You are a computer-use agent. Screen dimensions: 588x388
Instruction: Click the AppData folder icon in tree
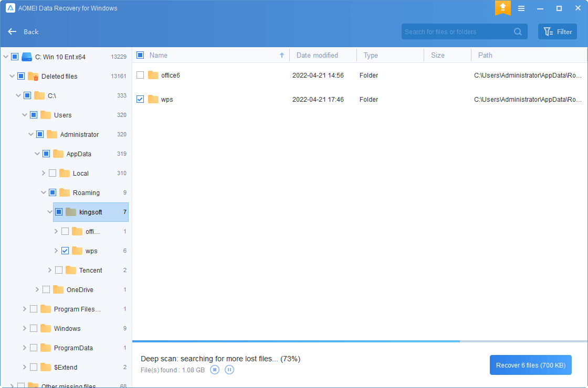point(58,154)
